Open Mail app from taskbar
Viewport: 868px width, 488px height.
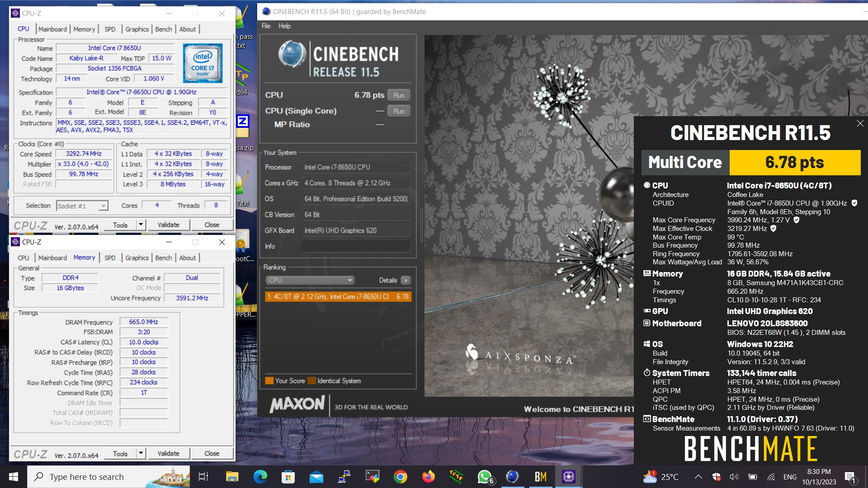click(316, 477)
